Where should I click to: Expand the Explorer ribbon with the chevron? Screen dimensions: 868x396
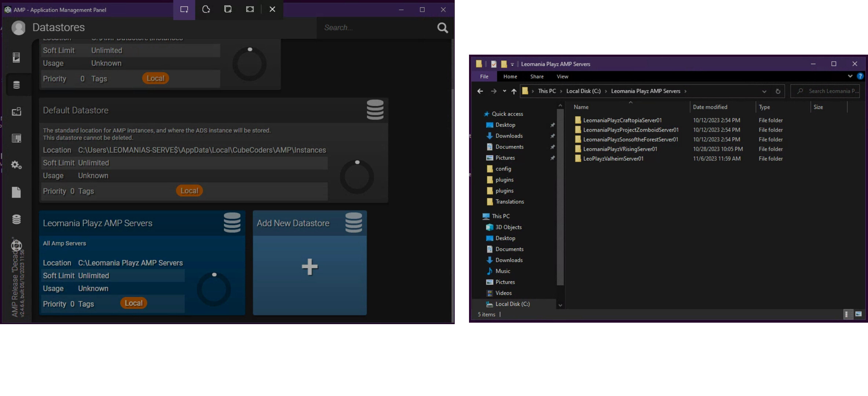(850, 76)
